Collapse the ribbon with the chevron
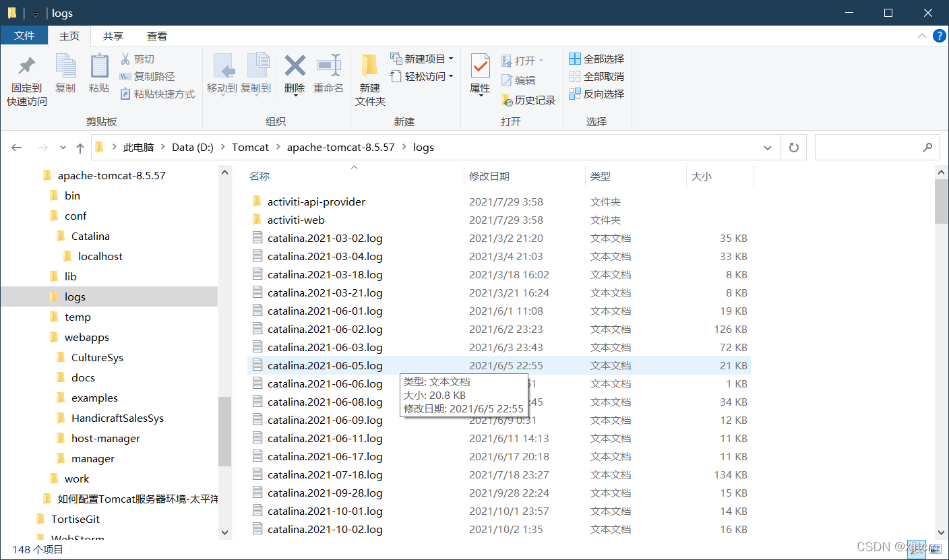The height and width of the screenshot is (560, 949). tap(921, 36)
